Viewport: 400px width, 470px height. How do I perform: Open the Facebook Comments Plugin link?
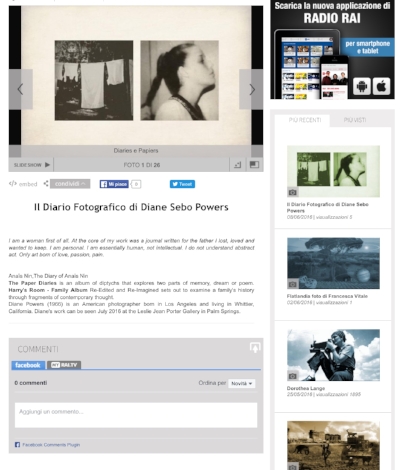[51, 445]
